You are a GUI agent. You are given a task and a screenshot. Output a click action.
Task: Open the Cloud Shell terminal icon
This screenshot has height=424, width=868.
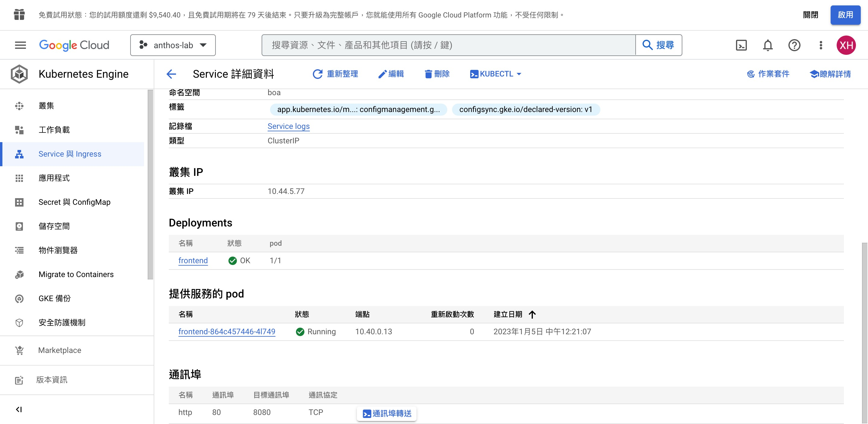pos(741,45)
